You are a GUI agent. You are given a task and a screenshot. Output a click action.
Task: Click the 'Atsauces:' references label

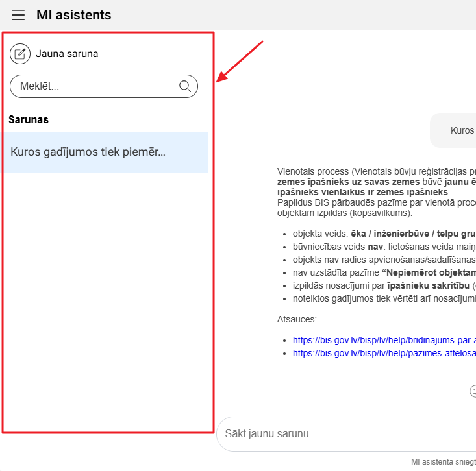pyautogui.click(x=297, y=319)
